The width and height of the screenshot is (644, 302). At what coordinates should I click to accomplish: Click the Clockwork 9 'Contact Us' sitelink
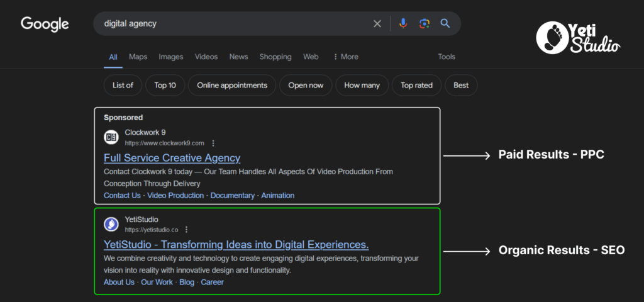click(122, 196)
